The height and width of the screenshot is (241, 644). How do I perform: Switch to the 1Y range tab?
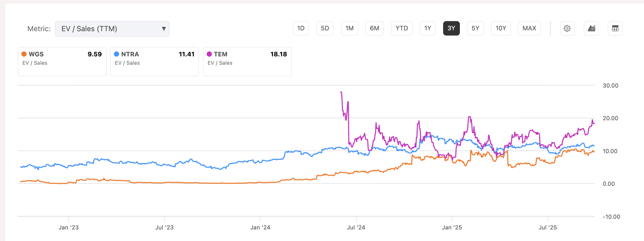(427, 28)
